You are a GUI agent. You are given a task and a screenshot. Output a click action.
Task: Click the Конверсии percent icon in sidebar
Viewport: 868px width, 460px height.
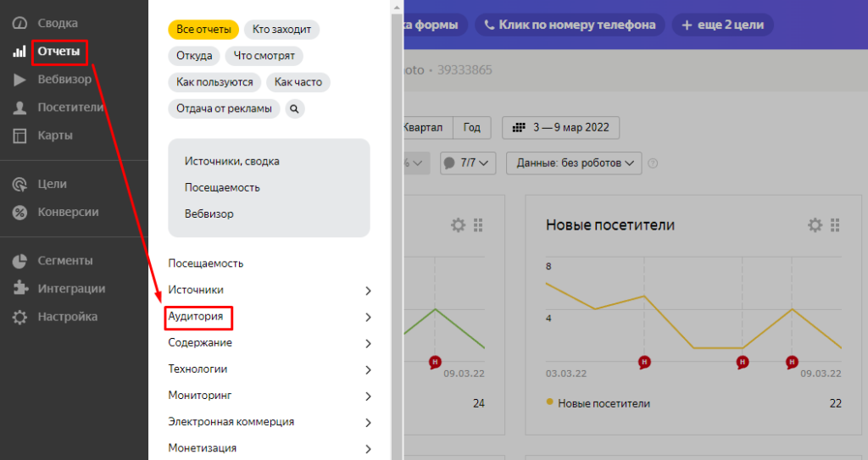[19, 212]
